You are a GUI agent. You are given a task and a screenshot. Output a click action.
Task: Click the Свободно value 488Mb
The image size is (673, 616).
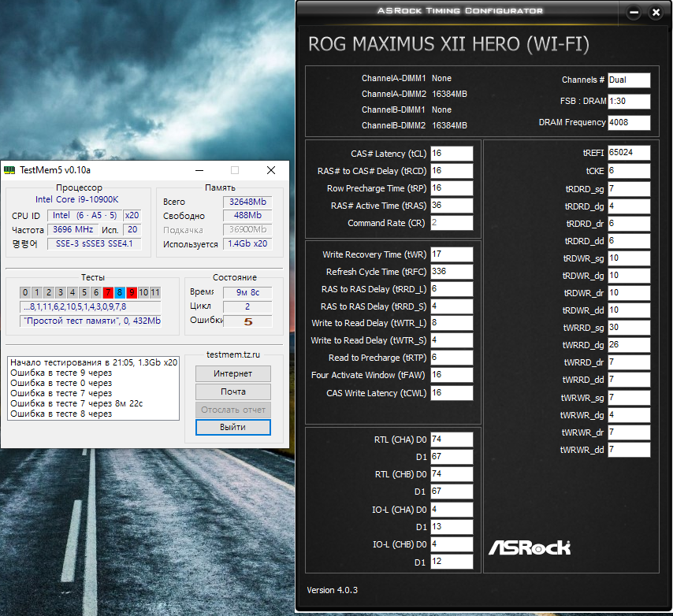coord(247,215)
